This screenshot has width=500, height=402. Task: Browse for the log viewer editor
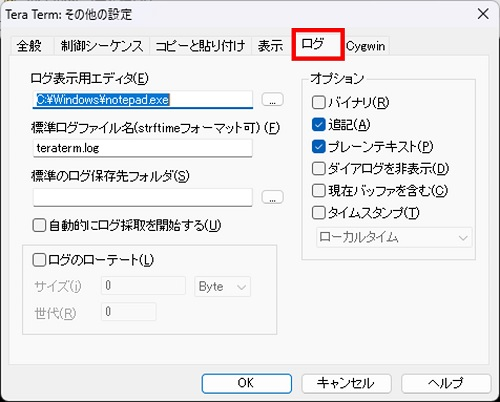(x=272, y=99)
